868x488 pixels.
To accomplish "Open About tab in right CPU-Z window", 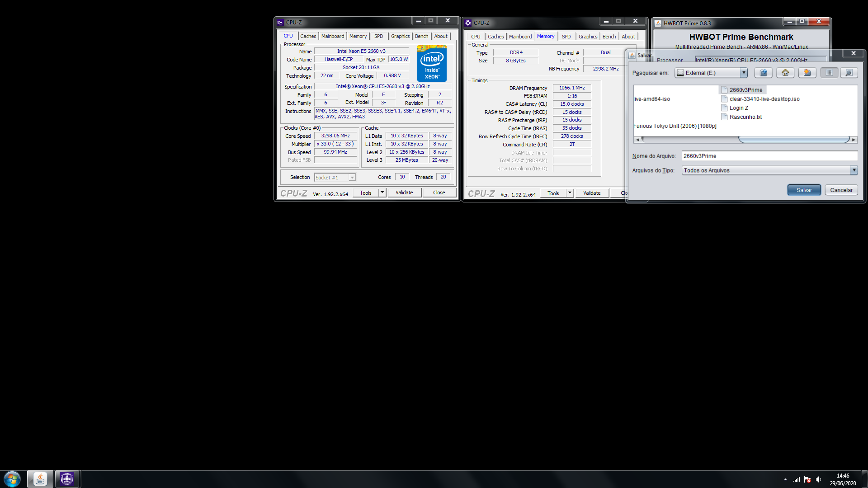I will pyautogui.click(x=628, y=37).
